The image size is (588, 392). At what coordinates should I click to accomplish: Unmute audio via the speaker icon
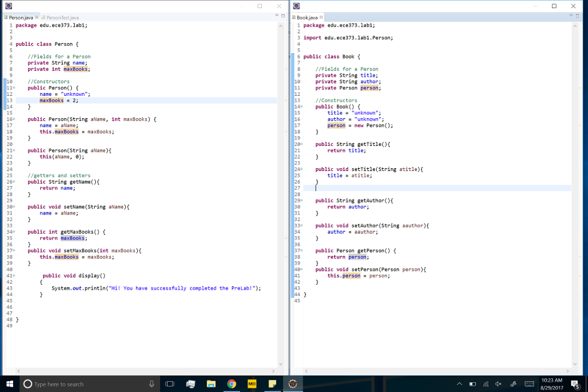pyautogui.click(x=497, y=383)
